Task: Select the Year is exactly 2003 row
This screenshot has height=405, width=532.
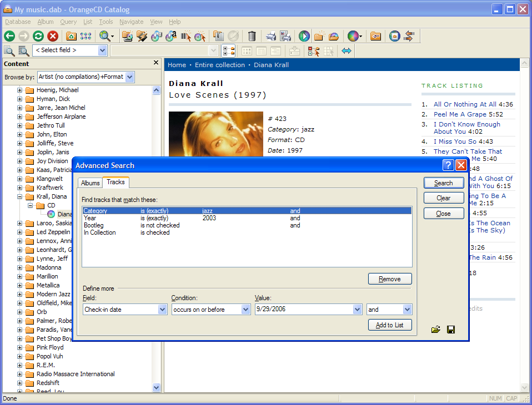Action: click(247, 218)
